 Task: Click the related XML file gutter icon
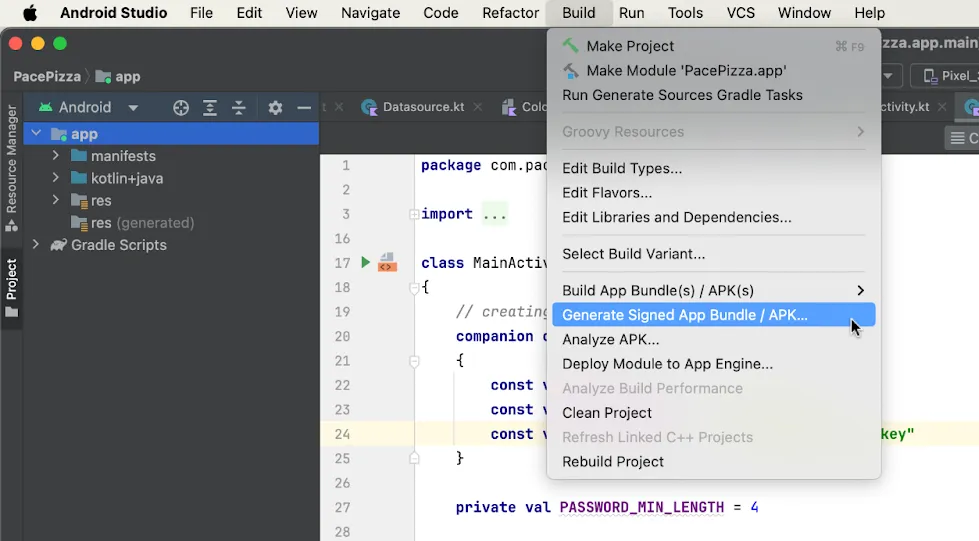(x=387, y=262)
